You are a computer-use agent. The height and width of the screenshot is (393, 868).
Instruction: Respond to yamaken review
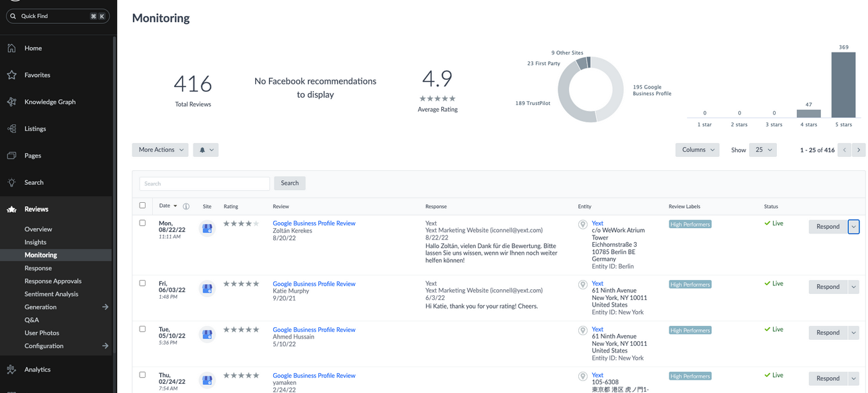828,378
